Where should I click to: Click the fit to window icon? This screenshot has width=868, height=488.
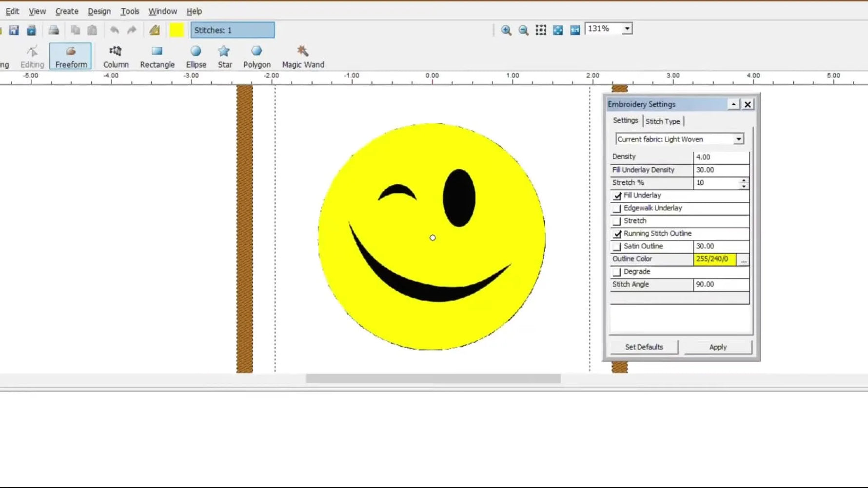tap(558, 30)
